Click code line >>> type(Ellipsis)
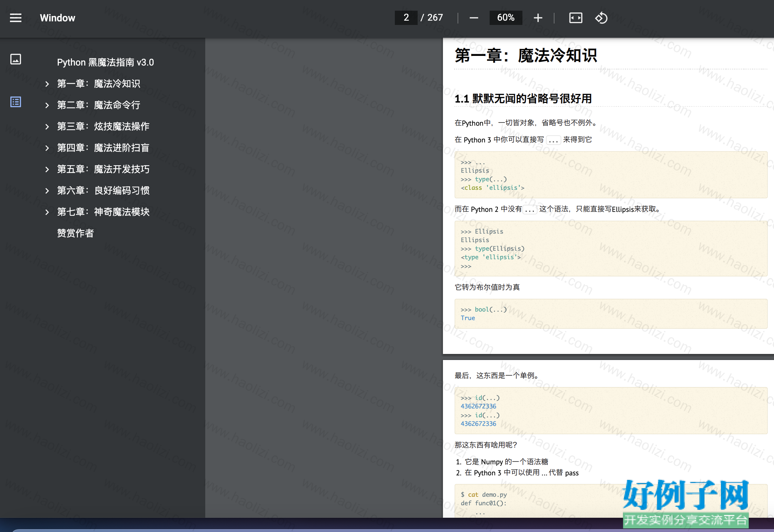The width and height of the screenshot is (774, 532). click(492, 249)
